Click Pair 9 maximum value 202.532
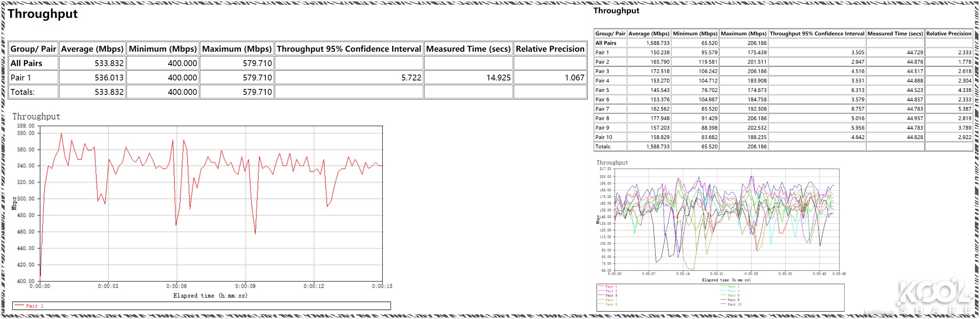This screenshot has height=319, width=980. (757, 128)
